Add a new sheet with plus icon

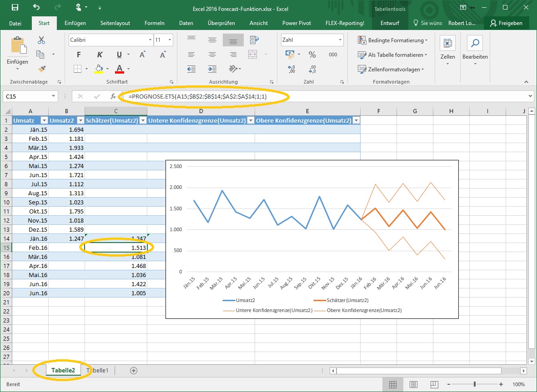click(134, 370)
